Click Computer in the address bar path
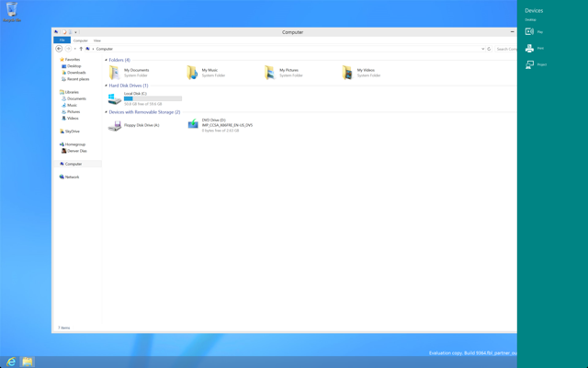Image resolution: width=588 pixels, height=368 pixels. (x=104, y=49)
